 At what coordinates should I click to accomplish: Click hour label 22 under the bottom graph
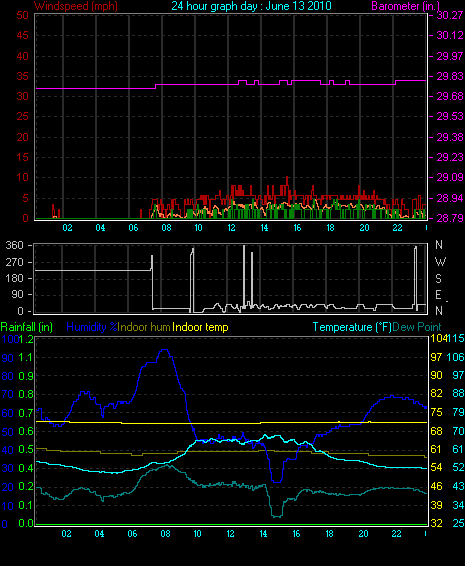pyautogui.click(x=396, y=534)
